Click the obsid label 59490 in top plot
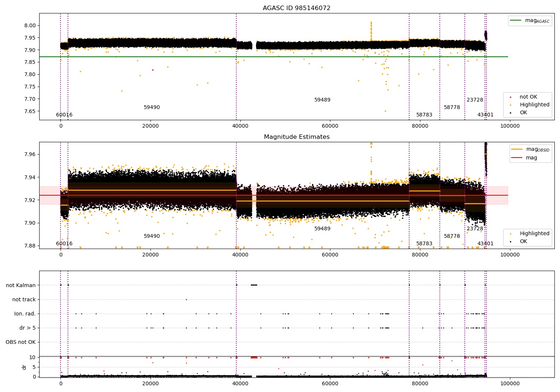The height and width of the screenshot is (392, 560). click(x=152, y=108)
